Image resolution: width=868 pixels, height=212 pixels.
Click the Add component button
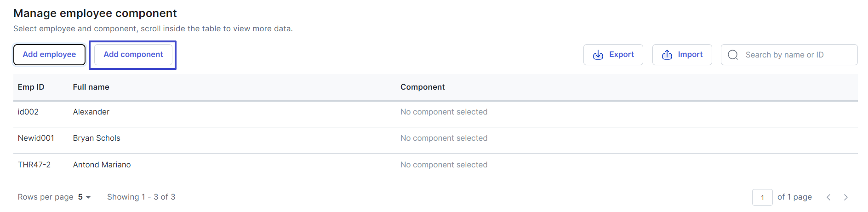(133, 55)
